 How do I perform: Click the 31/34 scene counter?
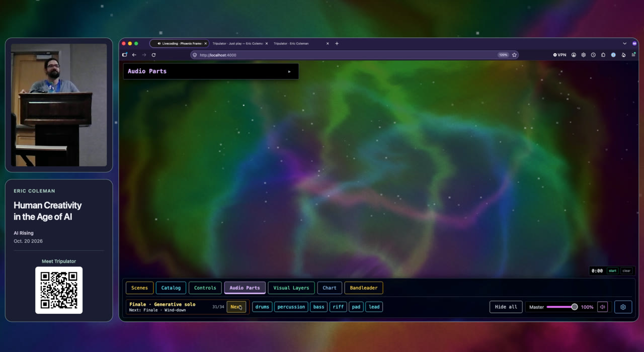tap(218, 307)
